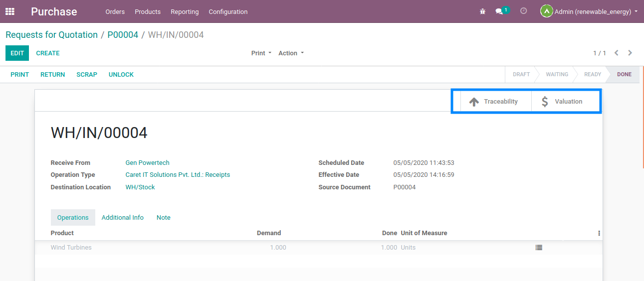The height and width of the screenshot is (281, 644).
Task: Open the activities clock icon
Action: point(523,11)
